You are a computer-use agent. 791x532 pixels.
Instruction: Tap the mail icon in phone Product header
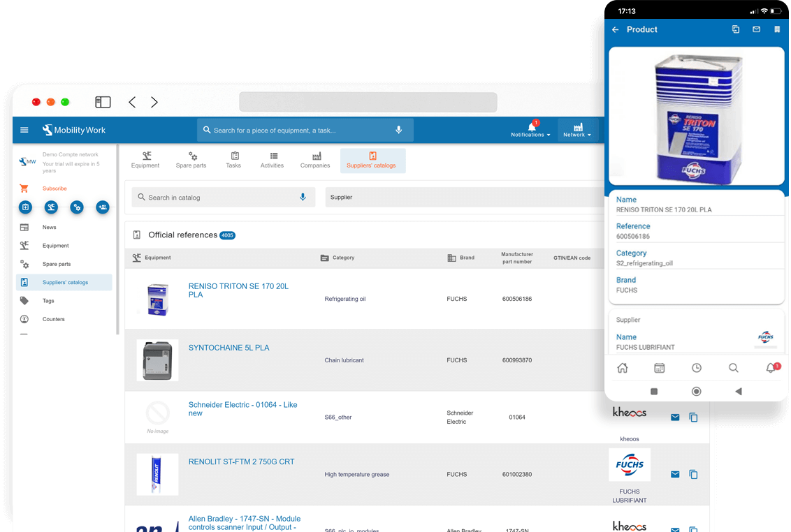[x=756, y=29]
